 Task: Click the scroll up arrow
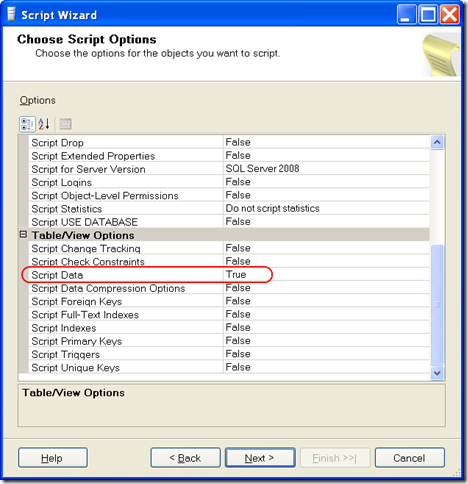tap(437, 143)
